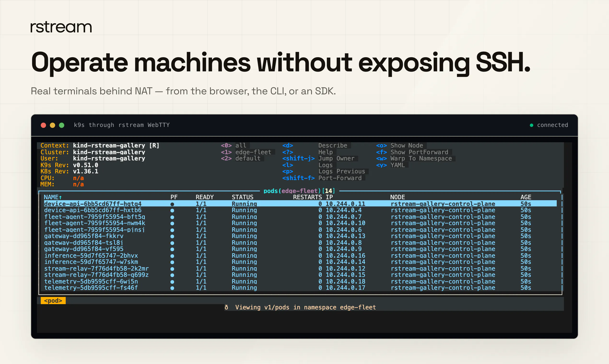Click the NODE column header
The height and width of the screenshot is (364, 609).
coord(398,197)
